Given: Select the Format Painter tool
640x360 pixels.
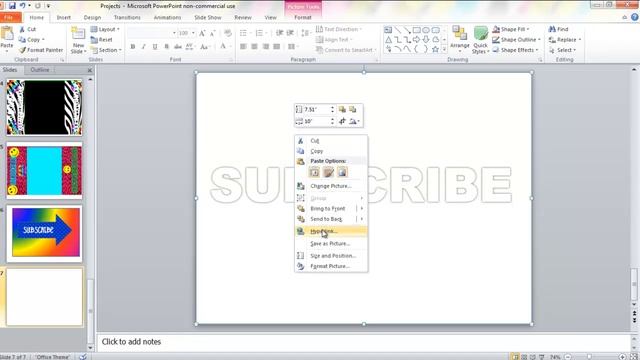Looking at the screenshot, I should click(x=41, y=50).
